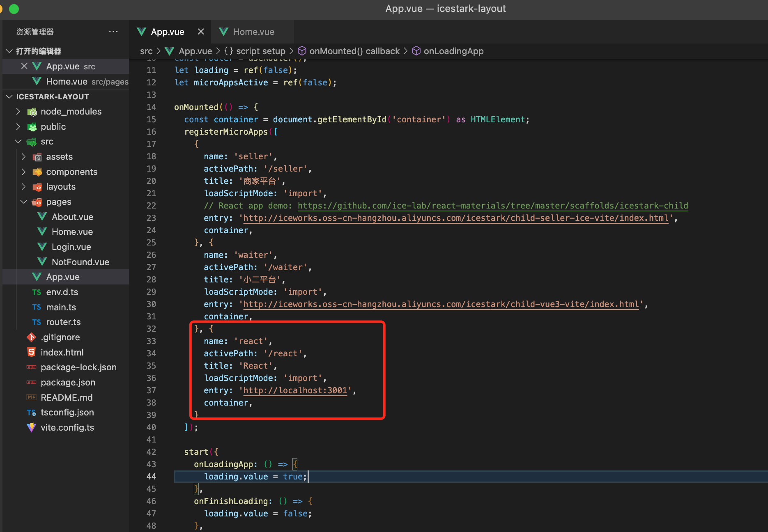Viewport: 768px width, 532px height.
Task: Click the TS icon beside main.ts
Action: point(37,307)
